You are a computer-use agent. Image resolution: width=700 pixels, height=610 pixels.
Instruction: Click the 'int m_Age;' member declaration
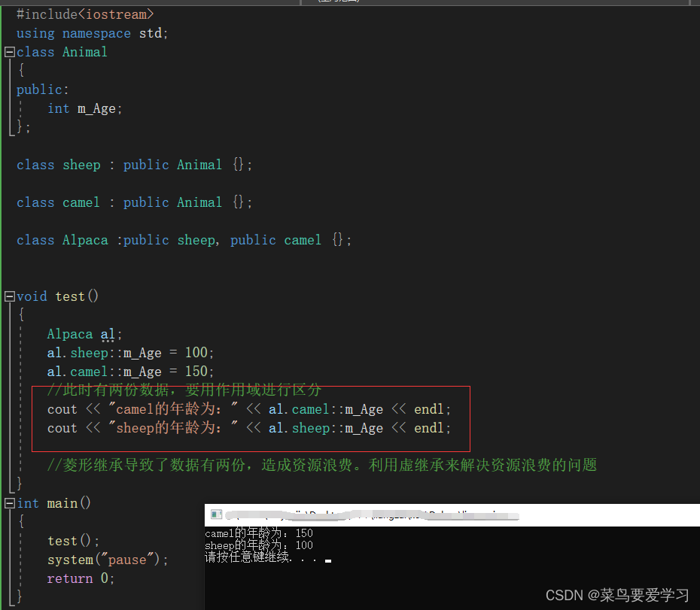click(x=85, y=108)
